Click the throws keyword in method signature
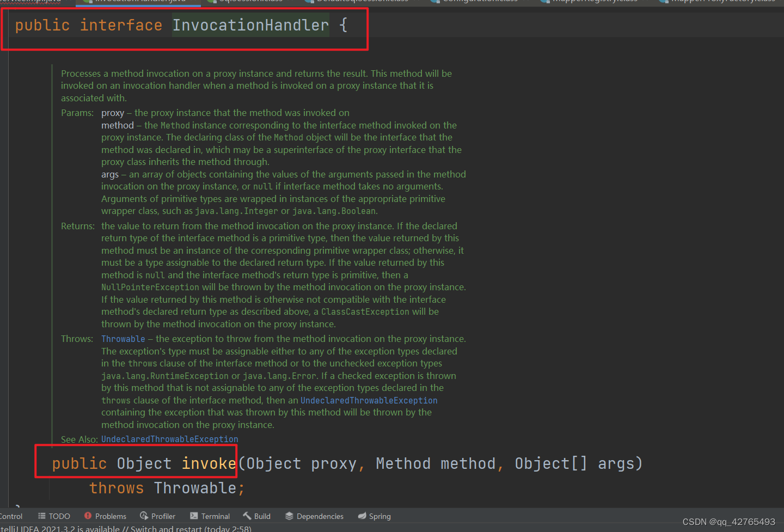Image resolution: width=784 pixels, height=532 pixels. pos(117,488)
